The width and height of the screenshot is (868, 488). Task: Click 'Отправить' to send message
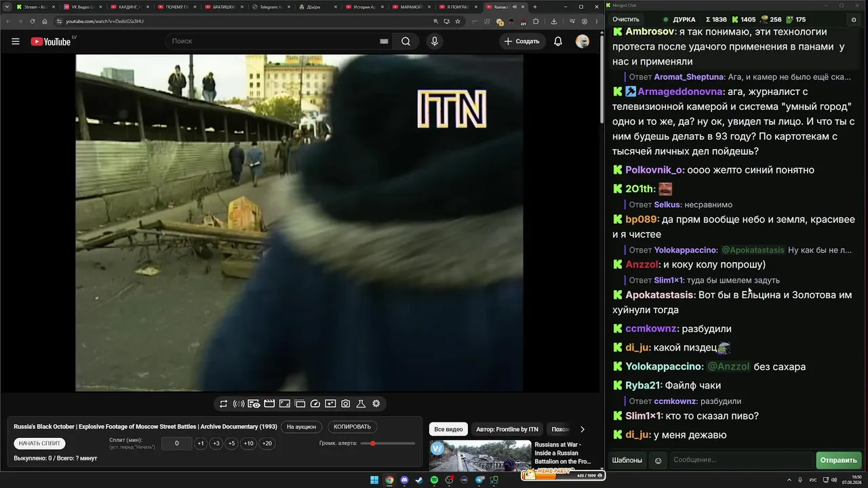[839, 461]
